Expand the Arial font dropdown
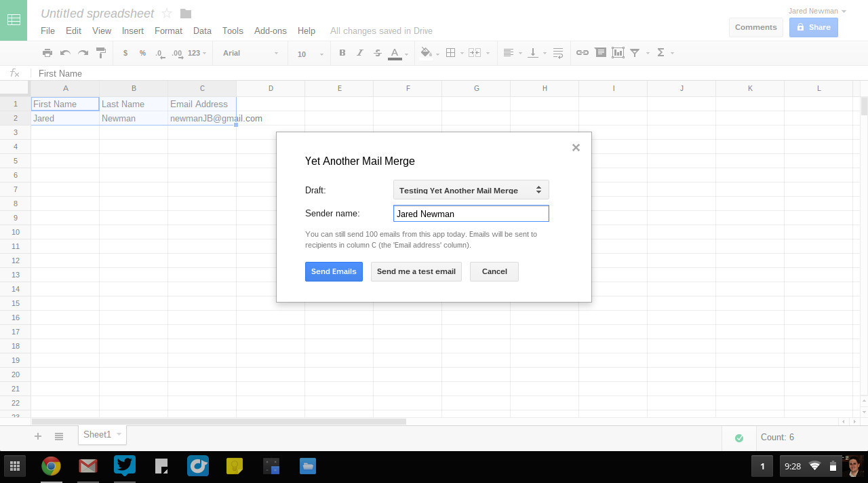 (251, 53)
